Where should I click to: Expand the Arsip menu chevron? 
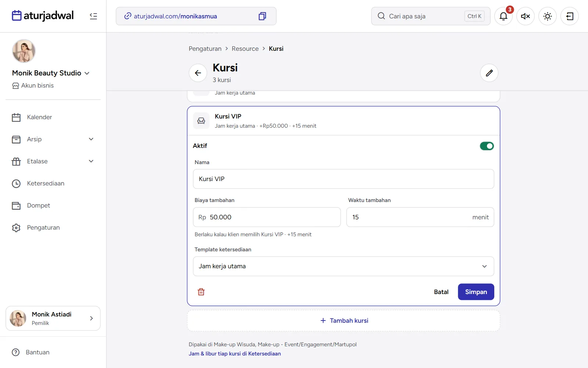(x=91, y=139)
